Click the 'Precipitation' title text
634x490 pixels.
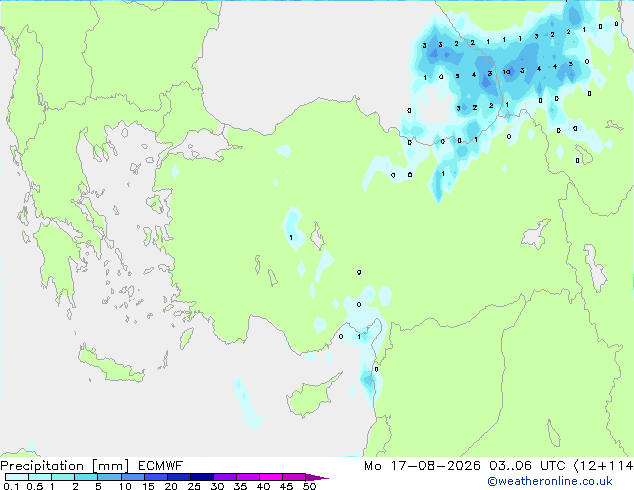42,466
